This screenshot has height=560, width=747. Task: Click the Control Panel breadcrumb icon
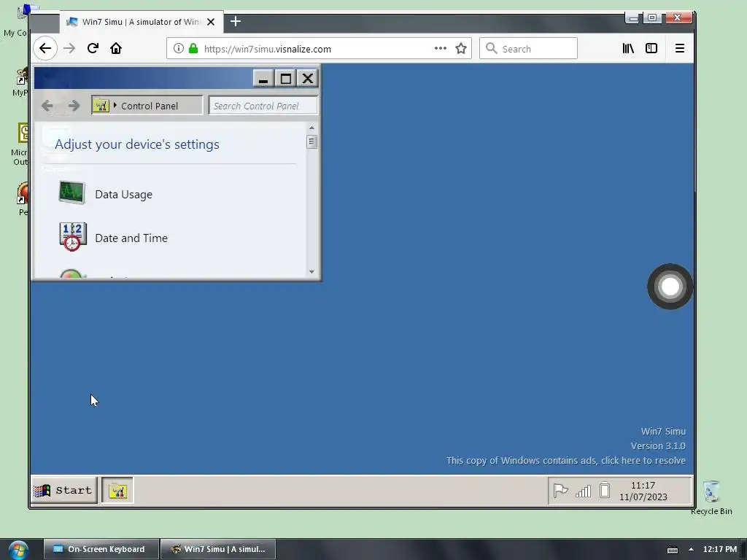click(101, 105)
